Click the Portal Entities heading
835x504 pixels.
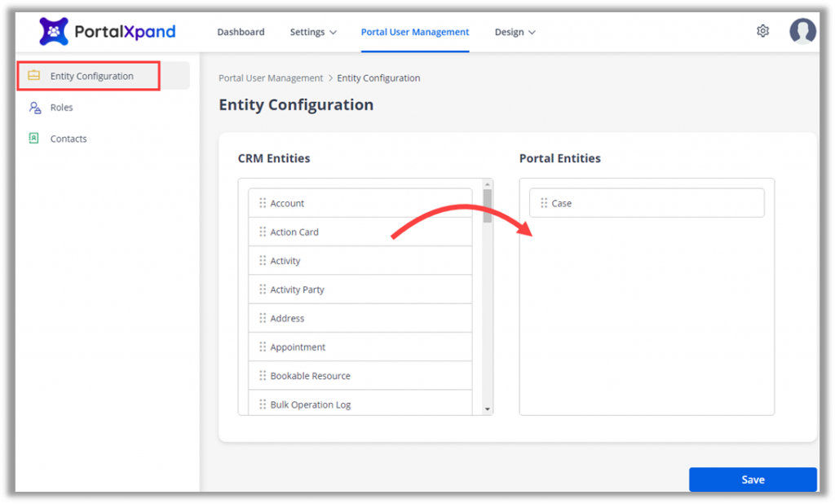coord(559,158)
